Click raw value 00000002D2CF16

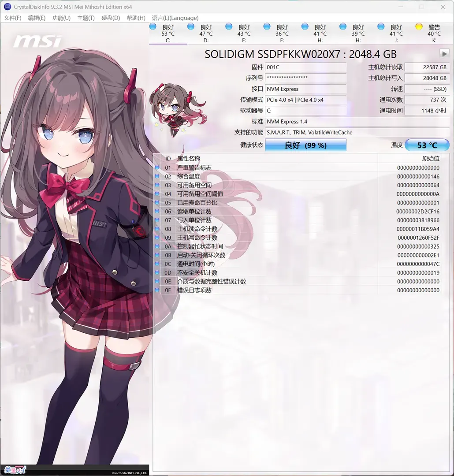tap(418, 212)
